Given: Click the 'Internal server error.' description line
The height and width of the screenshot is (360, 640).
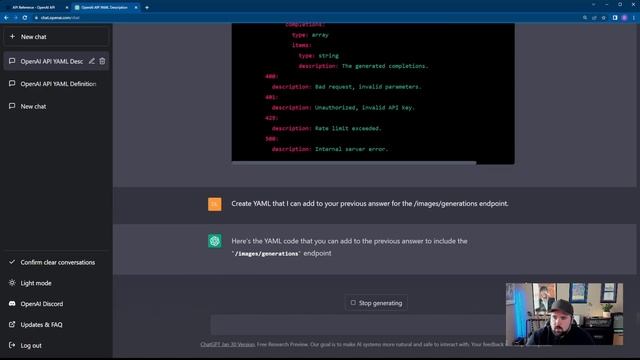Looking at the screenshot, I should pyautogui.click(x=330, y=149).
